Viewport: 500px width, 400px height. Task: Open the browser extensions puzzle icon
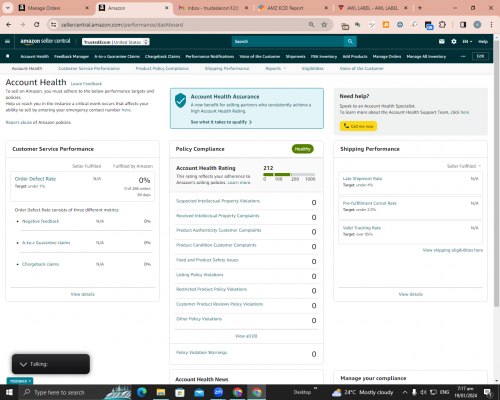coord(442,25)
